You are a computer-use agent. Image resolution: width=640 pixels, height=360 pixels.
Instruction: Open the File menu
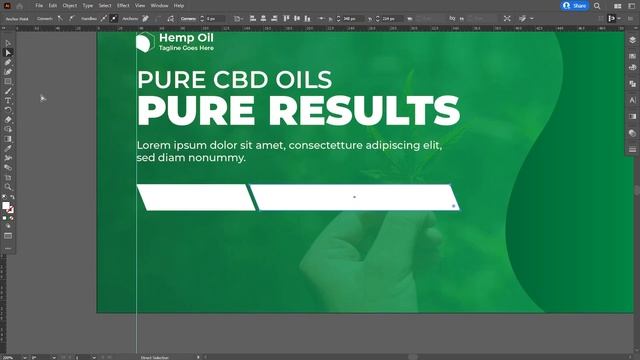point(39,6)
